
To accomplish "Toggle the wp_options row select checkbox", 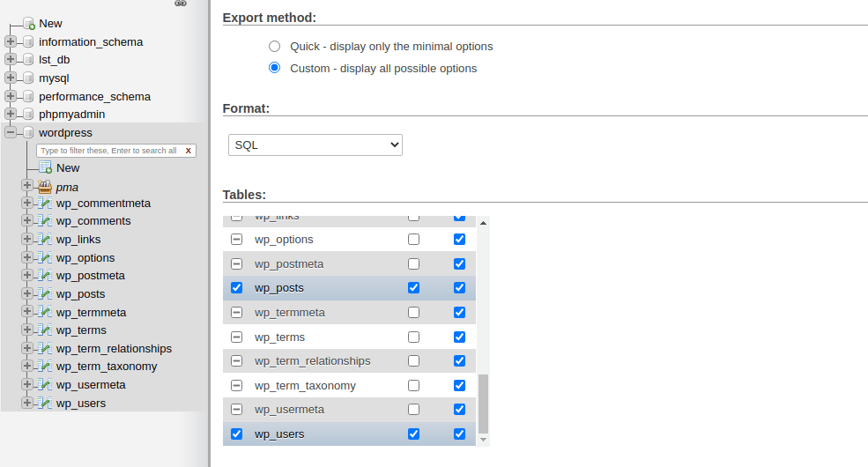I will [236, 239].
